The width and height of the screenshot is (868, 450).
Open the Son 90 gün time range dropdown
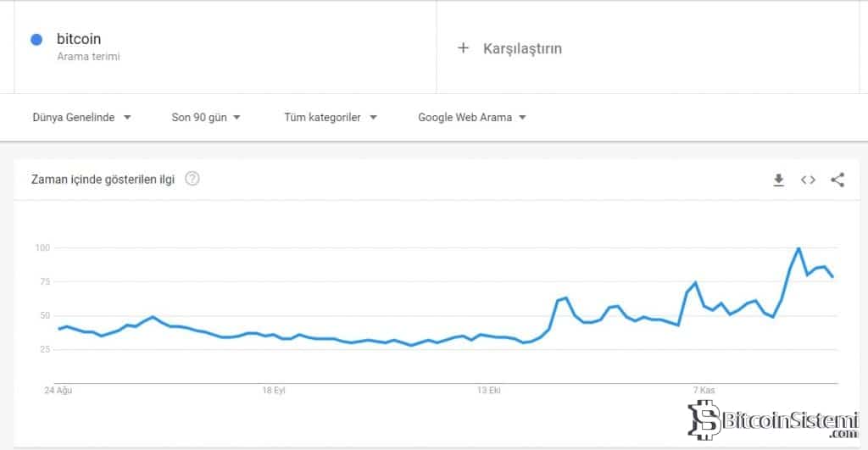tap(206, 118)
